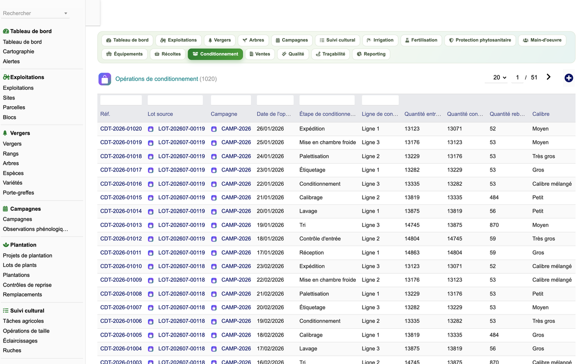Go to the Traçabilité tab

click(331, 54)
